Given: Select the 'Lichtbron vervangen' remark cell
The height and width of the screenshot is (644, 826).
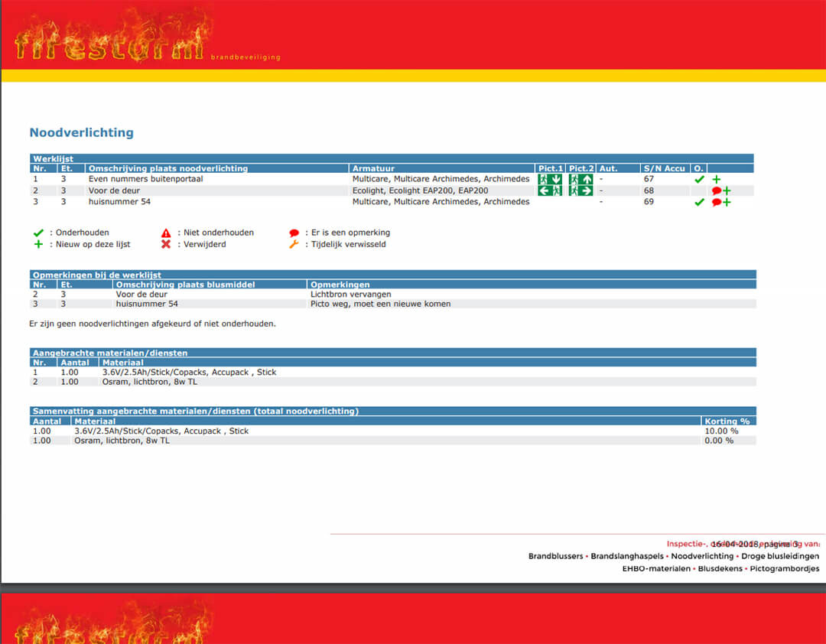Looking at the screenshot, I should (350, 294).
